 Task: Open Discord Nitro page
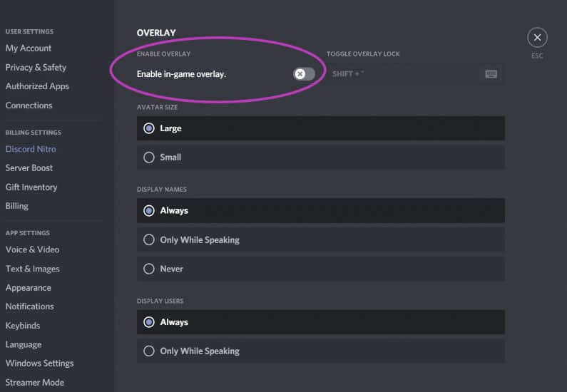click(31, 149)
